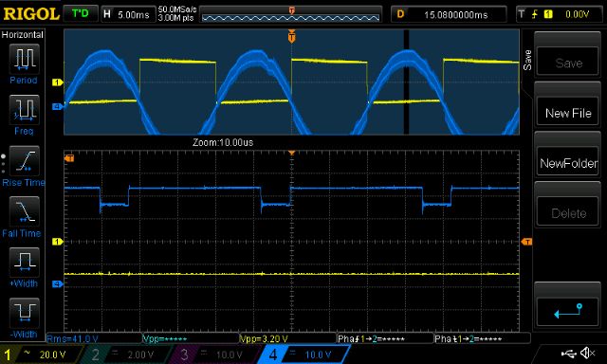Select the Freq measurement icon
Viewport: 607px width, 364px height.
24,110
